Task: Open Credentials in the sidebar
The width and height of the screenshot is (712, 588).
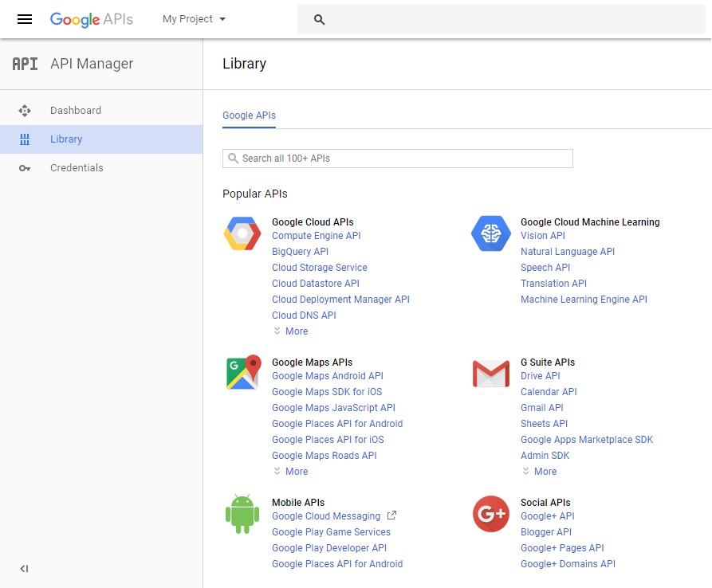Action: (x=77, y=168)
